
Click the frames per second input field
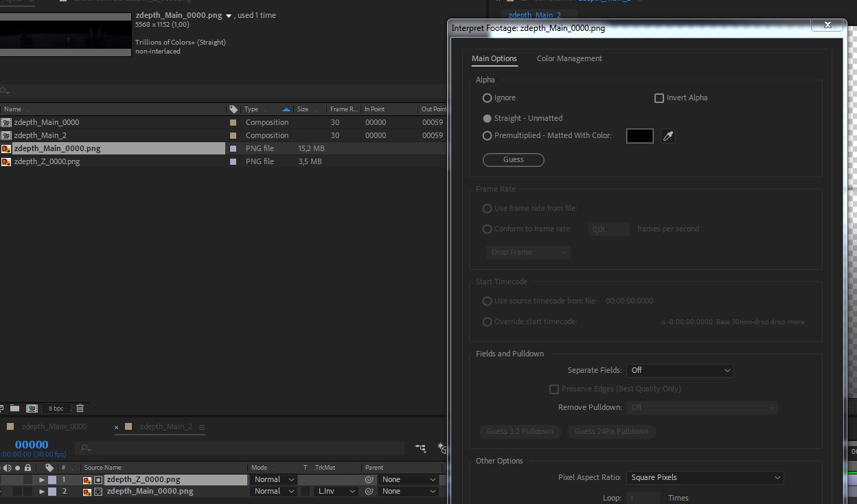608,229
